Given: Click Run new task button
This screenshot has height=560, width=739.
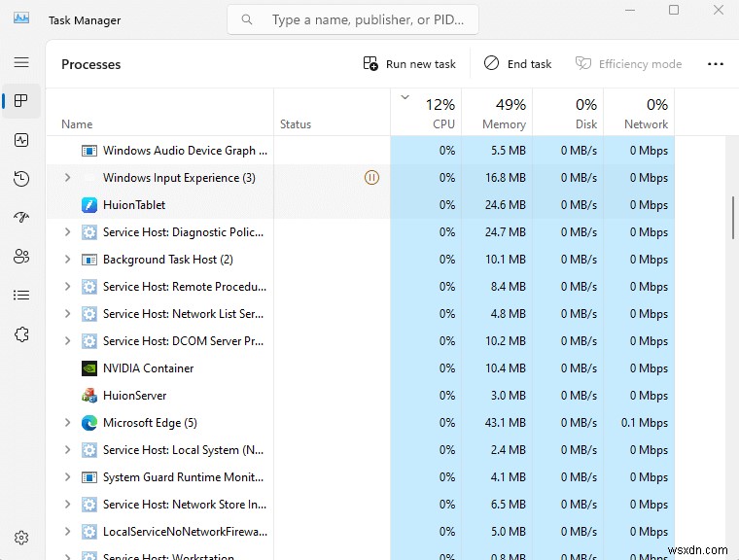Looking at the screenshot, I should point(409,63).
